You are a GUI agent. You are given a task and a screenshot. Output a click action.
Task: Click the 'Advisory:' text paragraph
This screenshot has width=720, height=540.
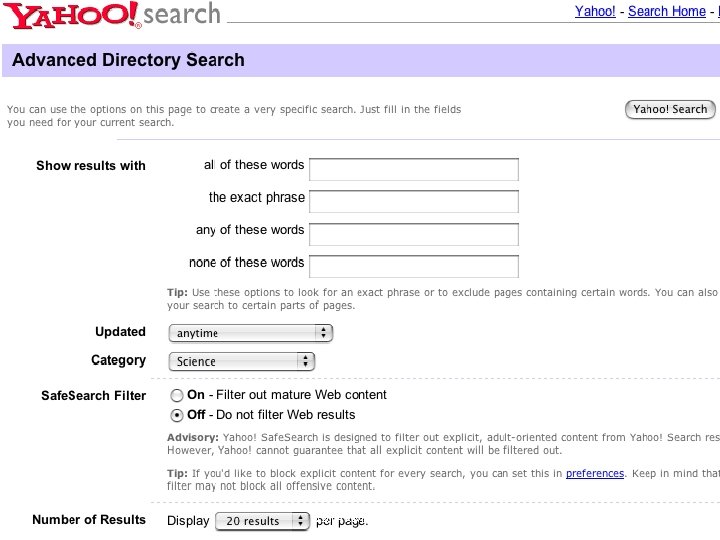(x=443, y=444)
